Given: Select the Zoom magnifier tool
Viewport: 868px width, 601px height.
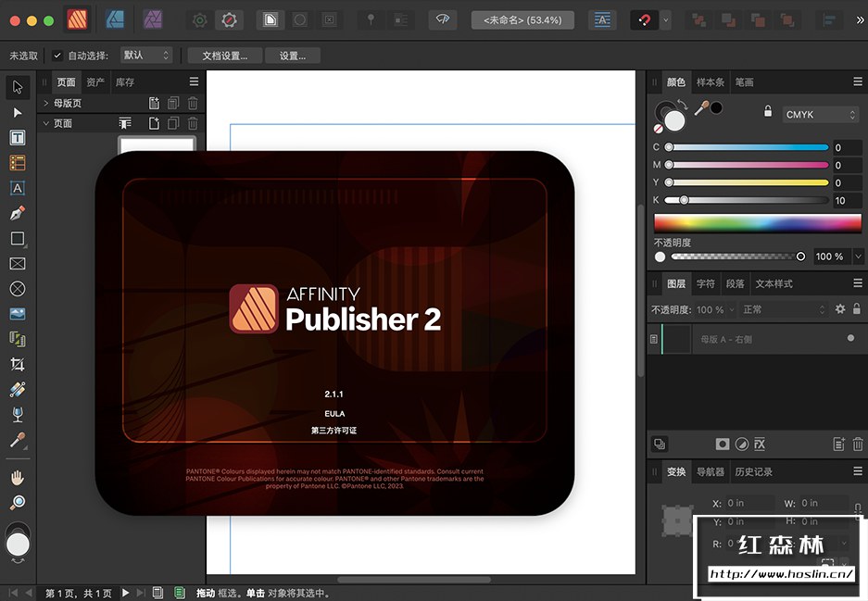Looking at the screenshot, I should [17, 503].
